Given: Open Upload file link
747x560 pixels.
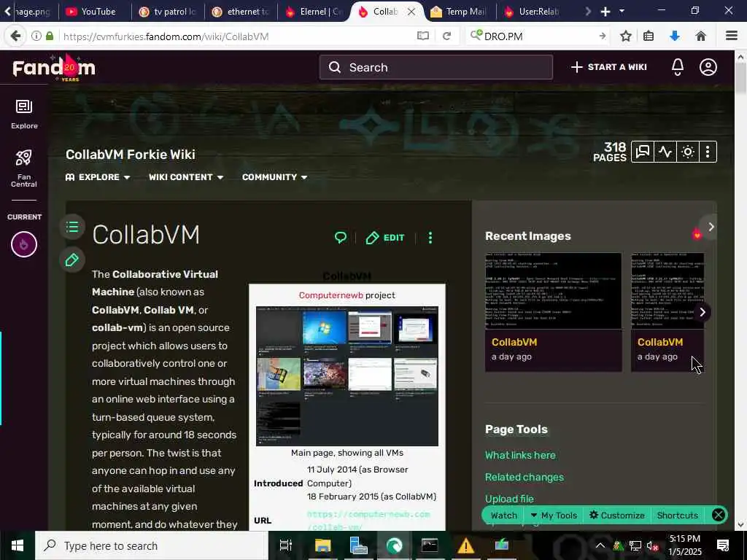Looking at the screenshot, I should (509, 499).
